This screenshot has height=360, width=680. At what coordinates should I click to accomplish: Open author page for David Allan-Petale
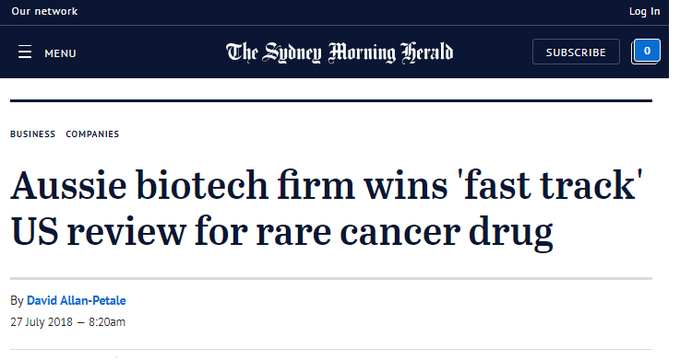[x=76, y=301]
